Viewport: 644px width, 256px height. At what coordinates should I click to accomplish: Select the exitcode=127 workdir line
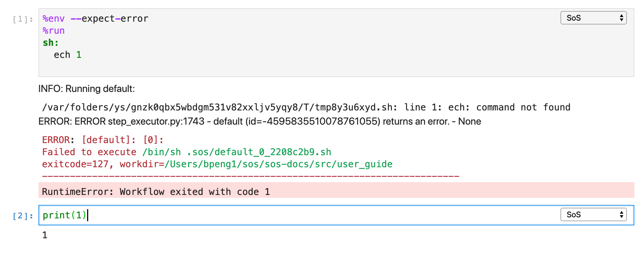coord(217,164)
